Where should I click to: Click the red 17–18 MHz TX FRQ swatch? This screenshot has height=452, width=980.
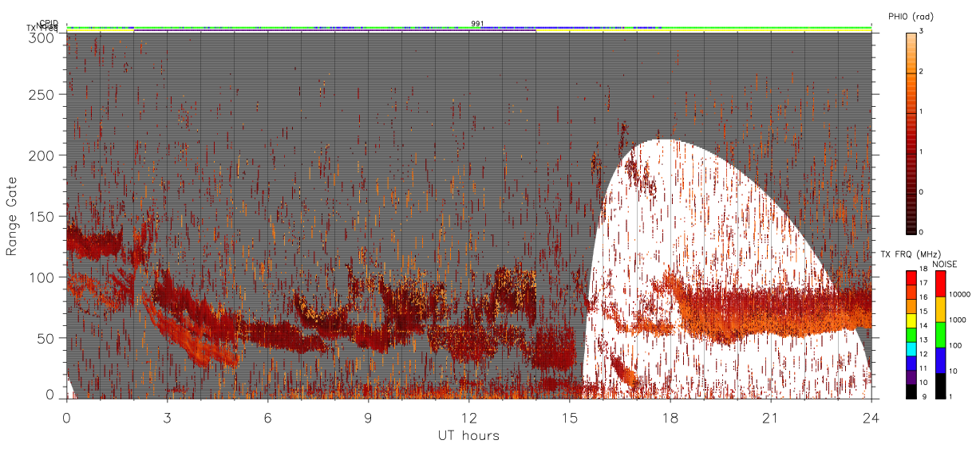(x=911, y=277)
